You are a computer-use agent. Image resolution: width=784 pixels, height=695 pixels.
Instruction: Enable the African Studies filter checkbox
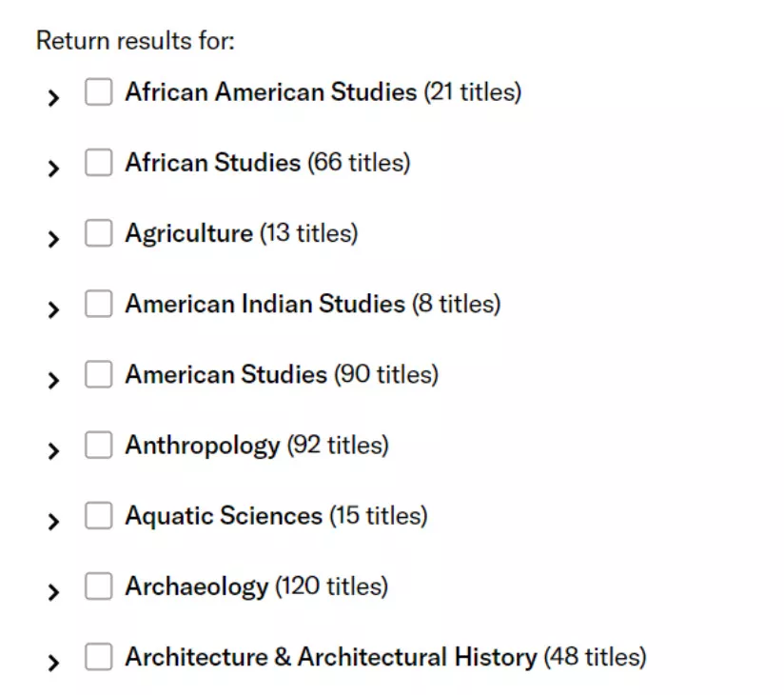point(99,163)
